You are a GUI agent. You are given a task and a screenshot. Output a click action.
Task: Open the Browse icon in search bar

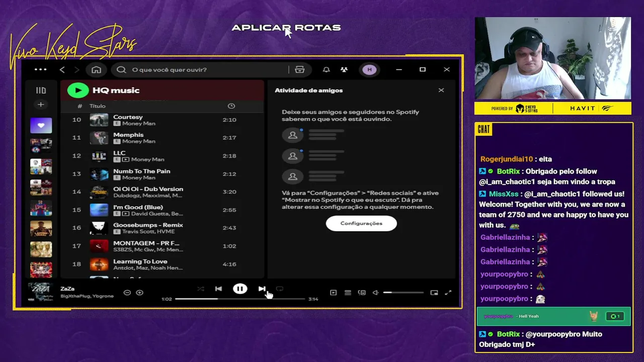pyautogui.click(x=300, y=69)
